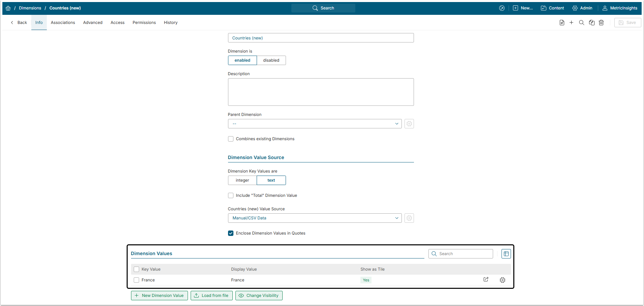Open the New... menu in header
This screenshot has height=306, width=644.
(523, 8)
